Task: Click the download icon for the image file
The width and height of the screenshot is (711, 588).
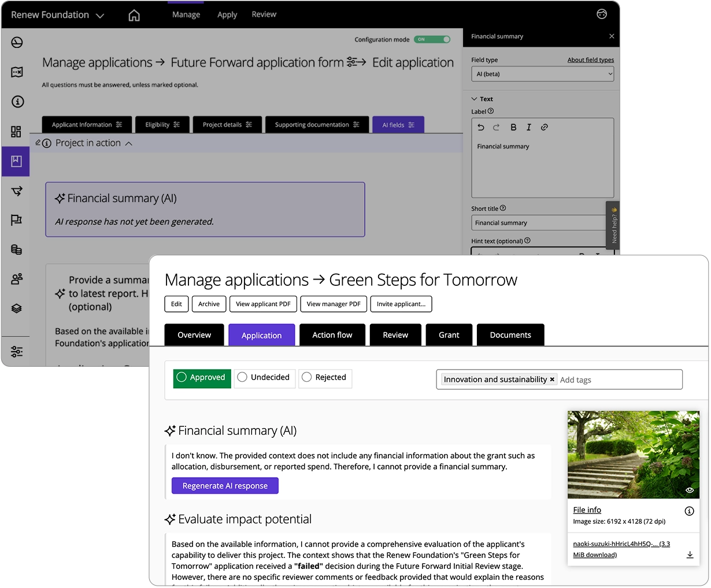Action: coord(690,554)
